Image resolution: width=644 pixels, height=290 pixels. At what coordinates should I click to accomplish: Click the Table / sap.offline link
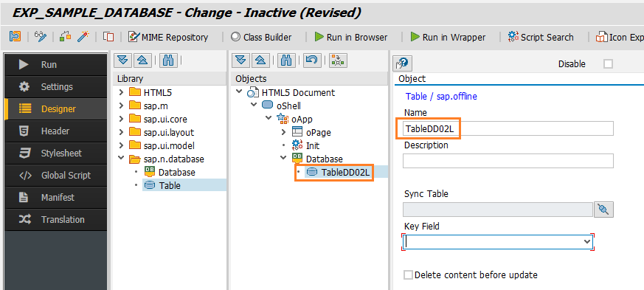[x=441, y=97]
